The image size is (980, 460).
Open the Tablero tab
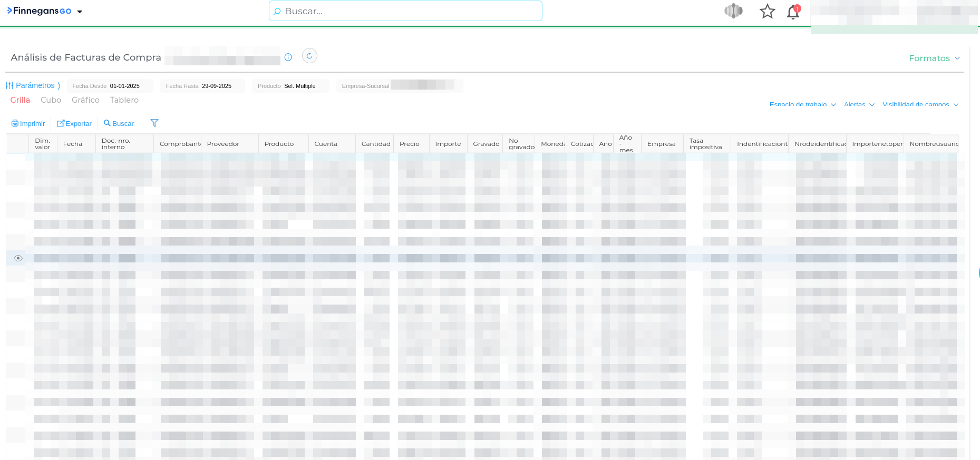coord(124,100)
